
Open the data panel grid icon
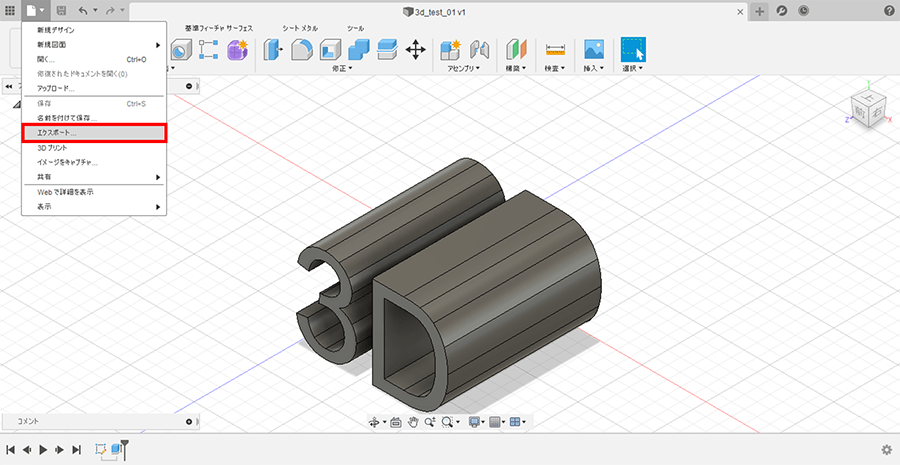11,10
